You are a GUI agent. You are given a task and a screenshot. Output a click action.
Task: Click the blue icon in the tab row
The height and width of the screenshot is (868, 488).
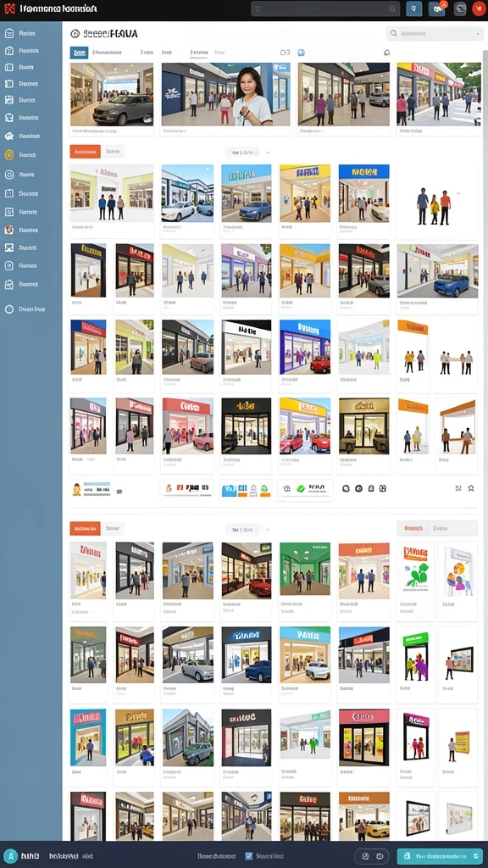(302, 53)
